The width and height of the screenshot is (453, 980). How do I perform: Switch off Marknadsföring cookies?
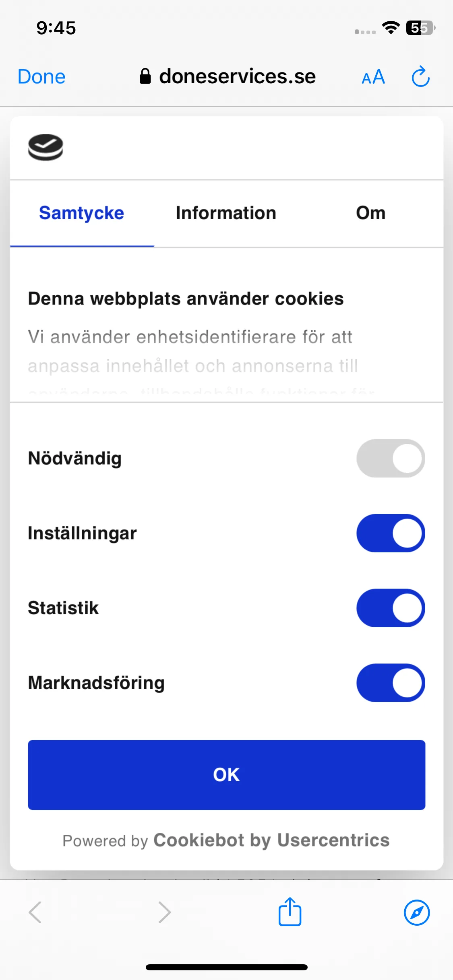coord(391,683)
